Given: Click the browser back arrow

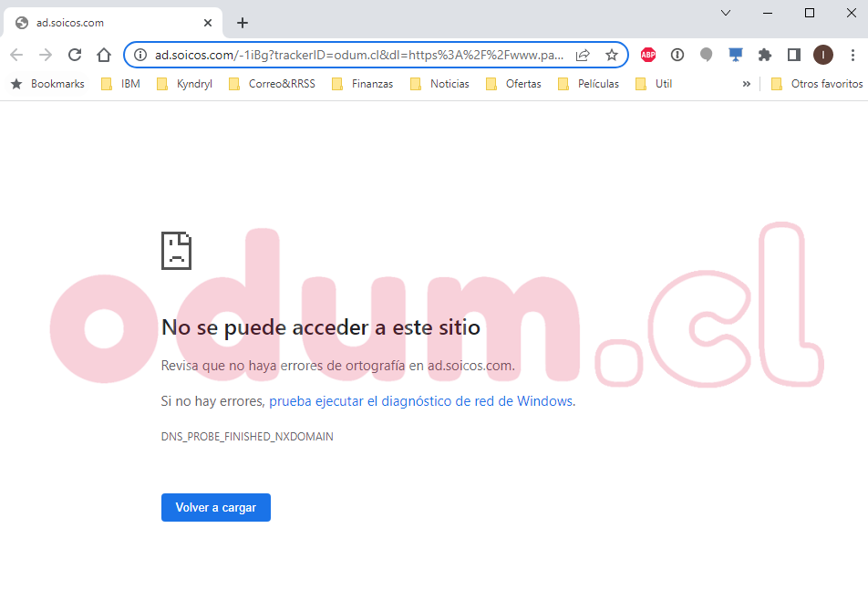Looking at the screenshot, I should pos(16,55).
